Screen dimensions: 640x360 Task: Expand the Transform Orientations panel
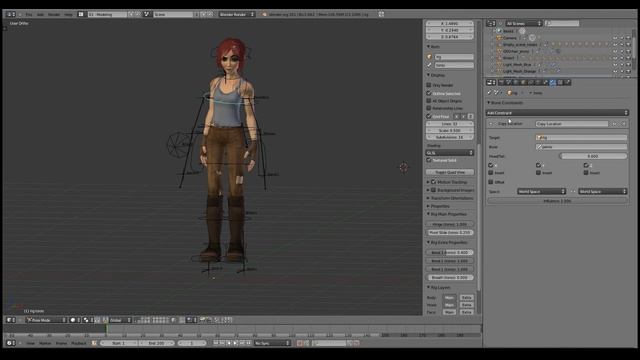(428, 198)
